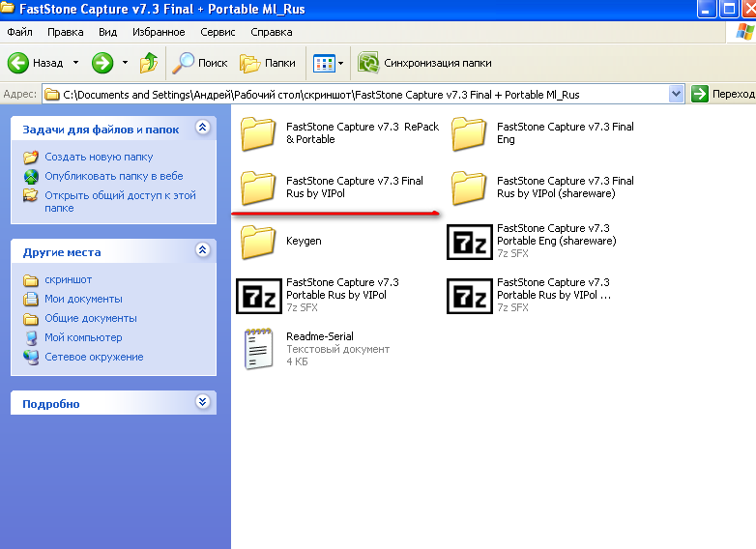
Task: Select 7z icon of Portable Rus by VIPol …
Action: [469, 296]
